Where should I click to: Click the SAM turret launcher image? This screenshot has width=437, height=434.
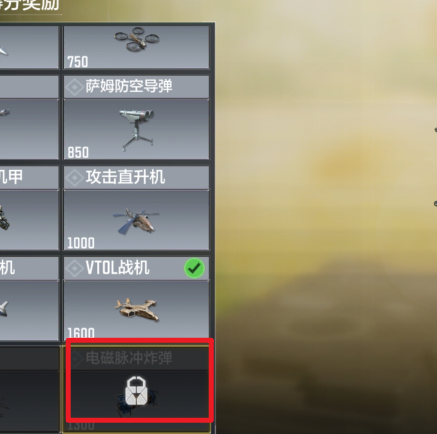137,130
